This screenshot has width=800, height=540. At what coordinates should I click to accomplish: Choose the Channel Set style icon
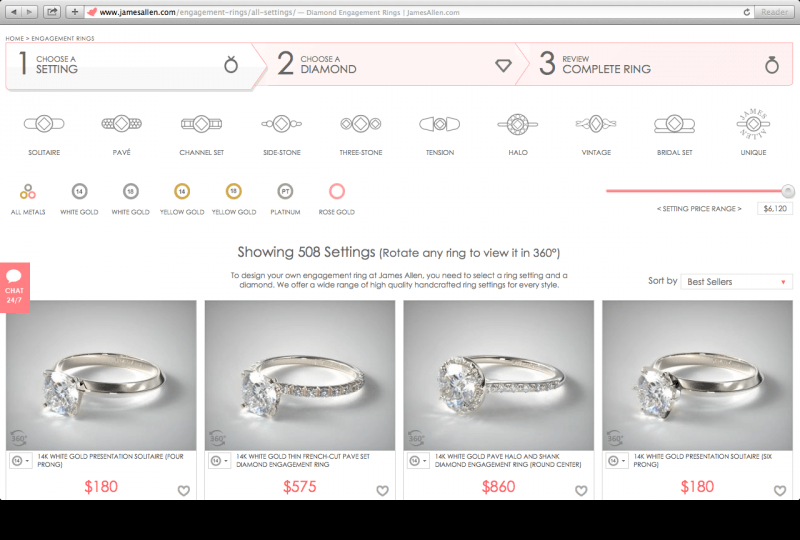(202, 124)
